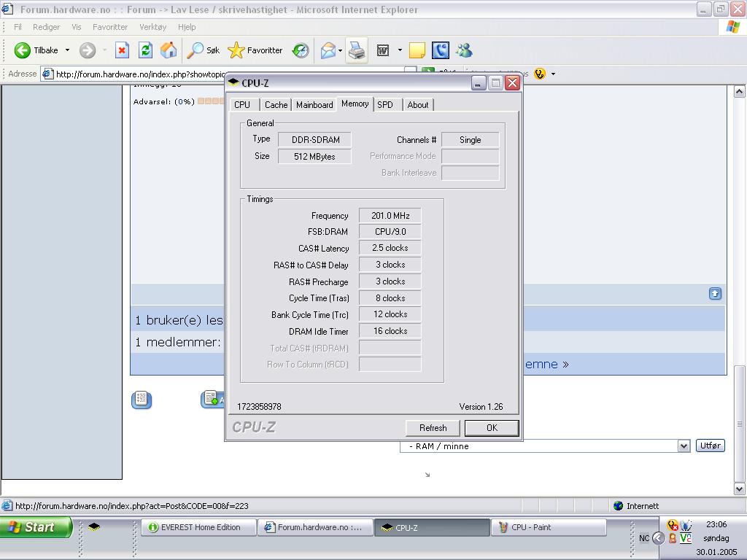747x560 pixels.
Task: Click the CPU-Z taskbar button
Action: coord(432,527)
